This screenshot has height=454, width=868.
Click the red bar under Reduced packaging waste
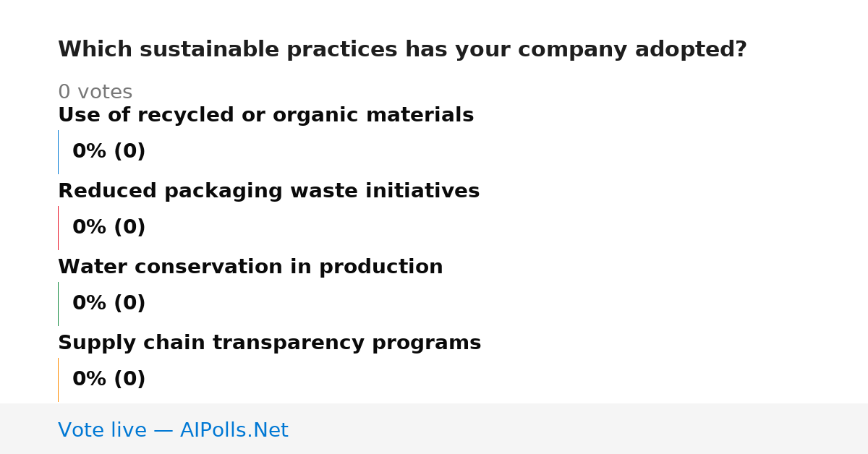58,228
